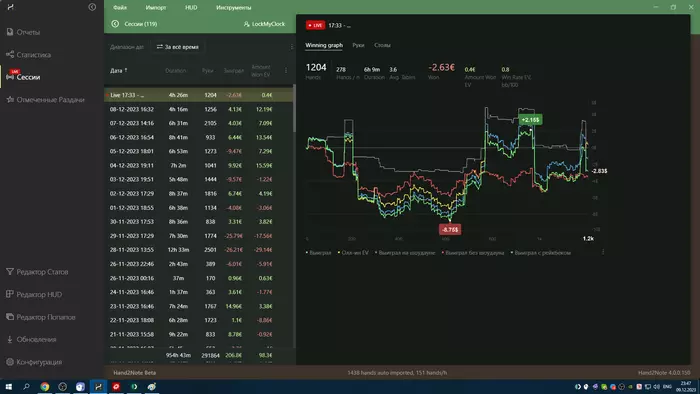The height and width of the screenshot is (394, 700).
Task: Switch to the Руки tab
Action: tap(358, 45)
